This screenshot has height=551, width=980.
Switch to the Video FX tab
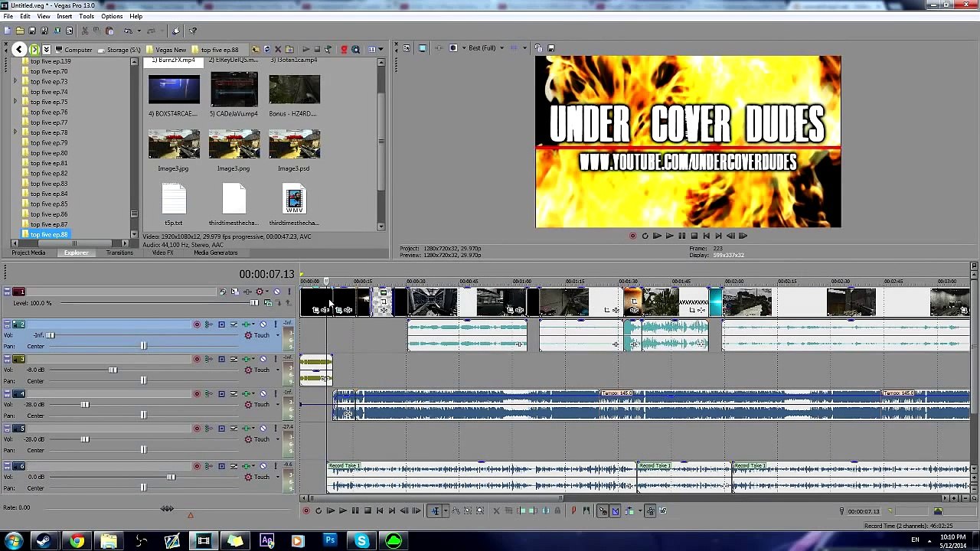[162, 253]
